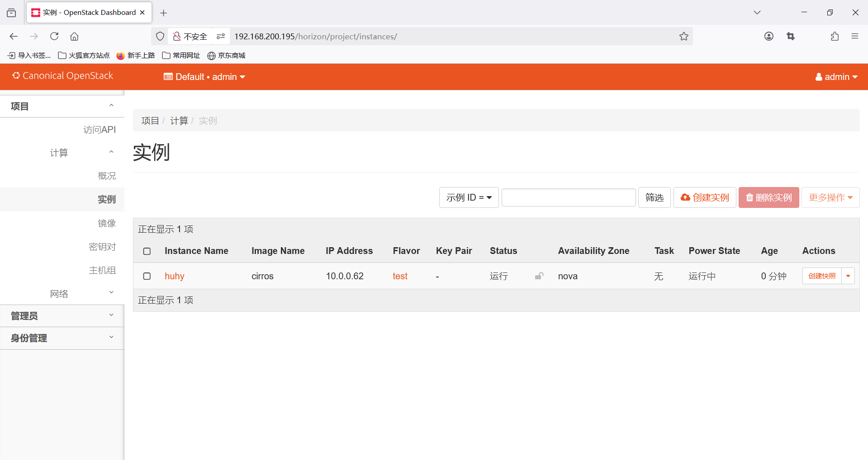The height and width of the screenshot is (460, 868).
Task: Open site permissions icon in address bar
Action: [221, 36]
